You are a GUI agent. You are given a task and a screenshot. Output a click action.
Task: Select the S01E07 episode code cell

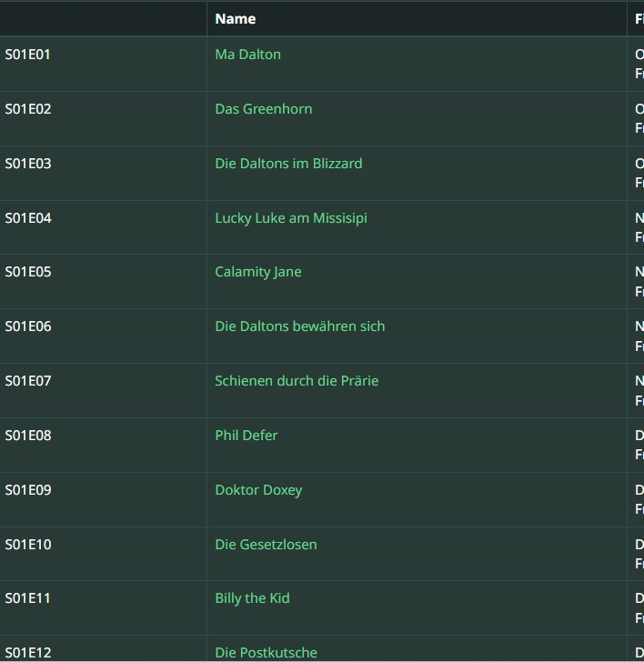pyautogui.click(x=28, y=381)
